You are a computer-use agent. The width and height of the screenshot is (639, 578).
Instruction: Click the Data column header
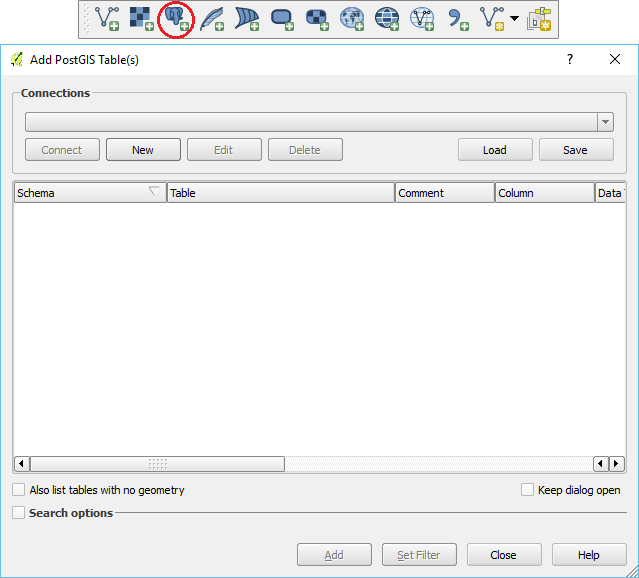[x=610, y=193]
